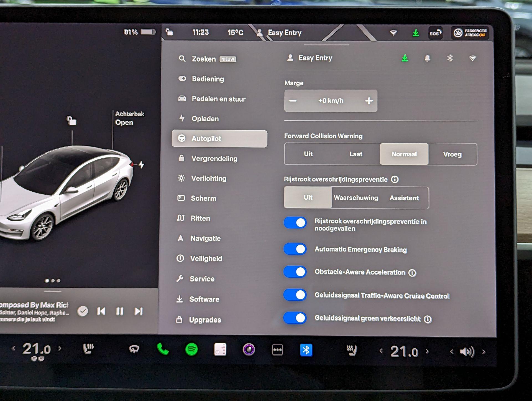Viewport: 532px width, 401px height.
Task: Select the Autopilot menu item
Action: coord(219,139)
